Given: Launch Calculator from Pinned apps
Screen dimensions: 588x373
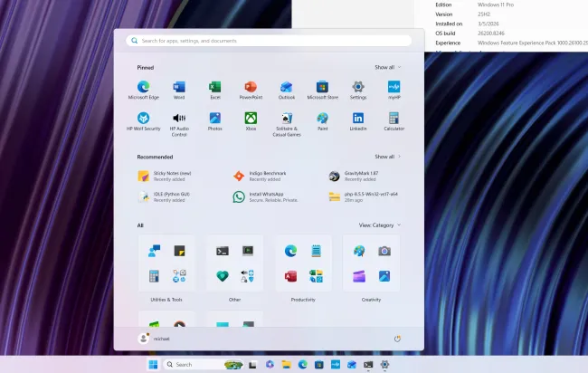Looking at the screenshot, I should coord(394,121).
